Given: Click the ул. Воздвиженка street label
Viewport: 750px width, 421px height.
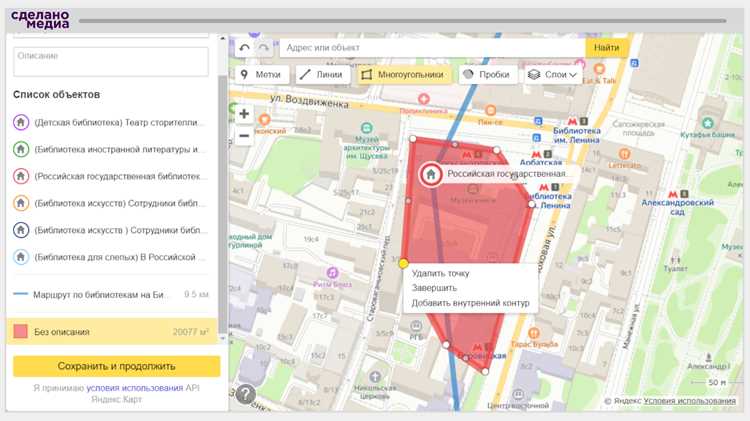Looking at the screenshot, I should [x=309, y=101].
